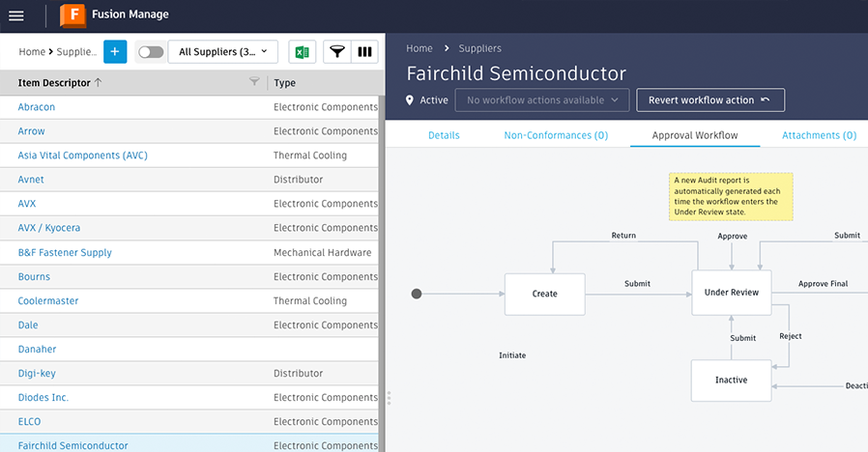Switch to the Attachments tab
The image size is (868, 452).
pyautogui.click(x=819, y=135)
